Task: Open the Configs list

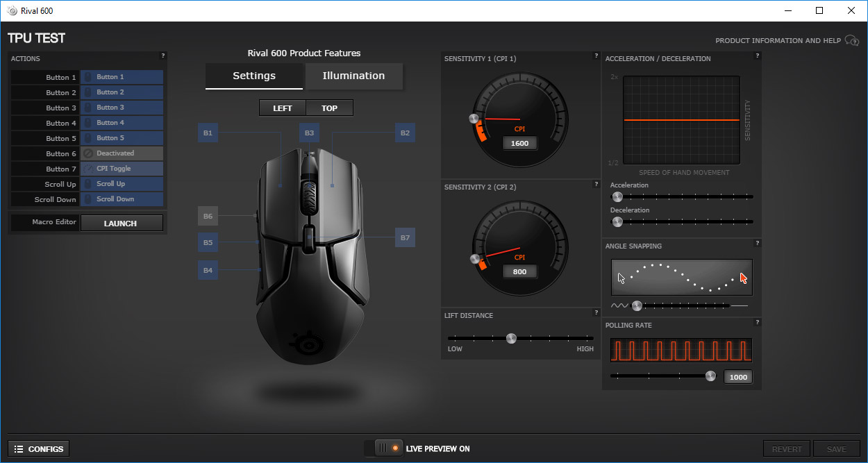Action: coord(39,448)
